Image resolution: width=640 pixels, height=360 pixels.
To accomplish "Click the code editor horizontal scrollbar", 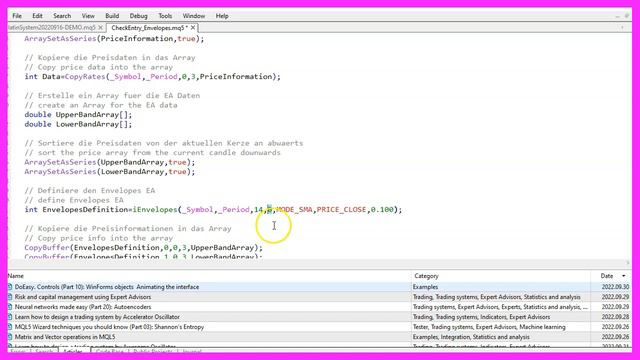I will (320, 263).
